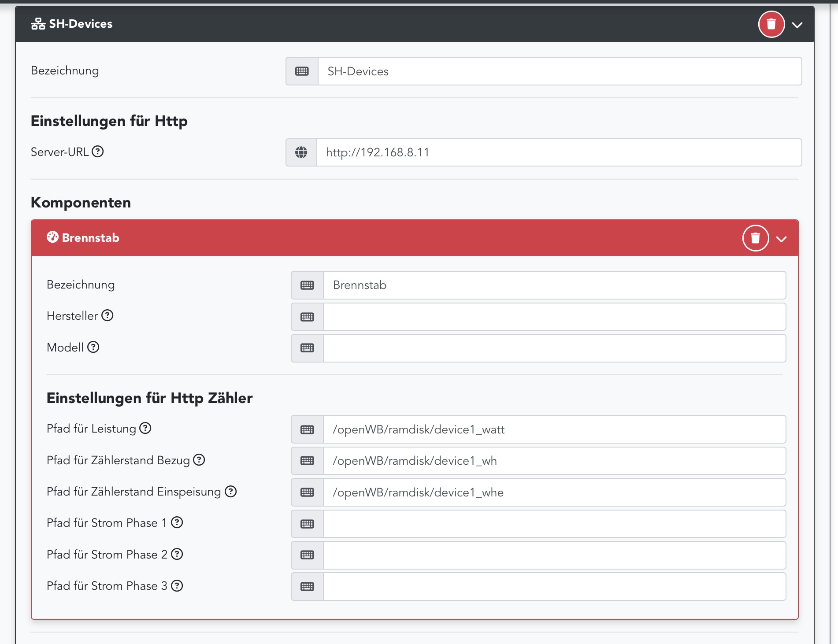Click into the empty Hersteller field

coord(555,317)
